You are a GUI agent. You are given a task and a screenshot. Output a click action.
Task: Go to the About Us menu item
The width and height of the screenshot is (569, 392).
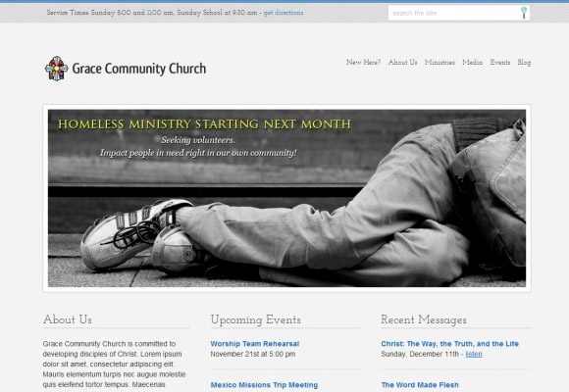[x=402, y=63]
